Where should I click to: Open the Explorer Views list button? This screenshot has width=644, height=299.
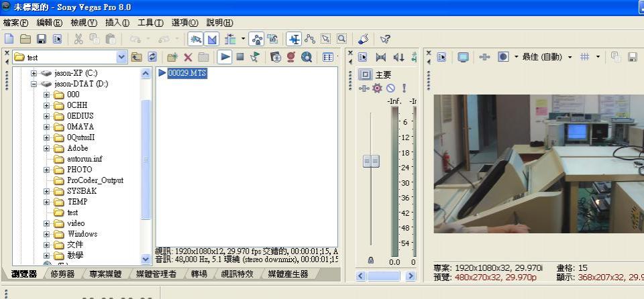328,57
